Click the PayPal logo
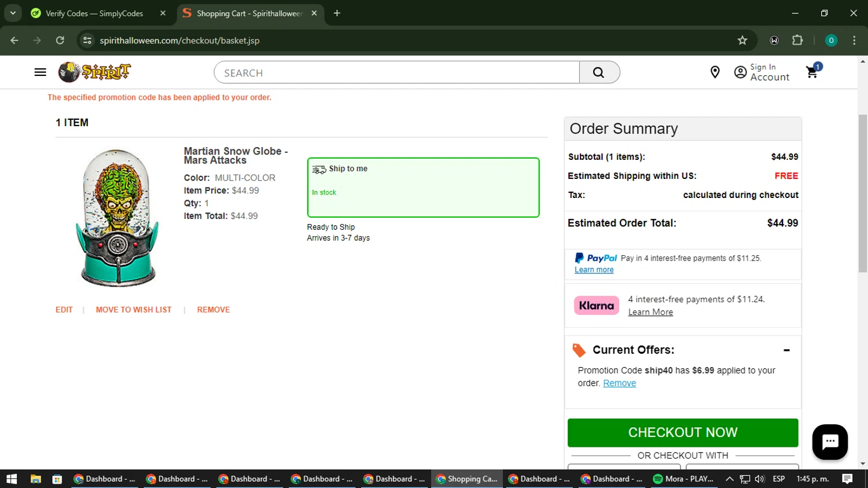Viewport: 868px width, 488px height. (x=596, y=258)
